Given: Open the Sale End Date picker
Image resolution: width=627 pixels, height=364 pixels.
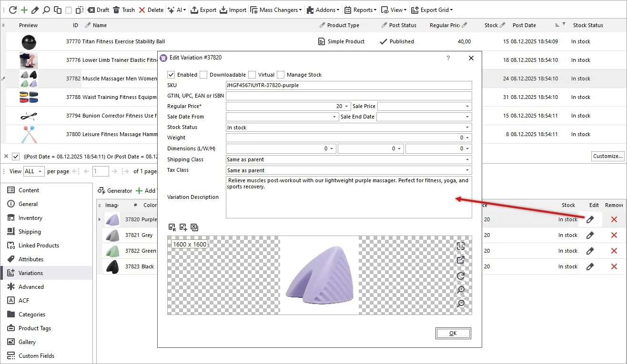Looking at the screenshot, I should [468, 117].
